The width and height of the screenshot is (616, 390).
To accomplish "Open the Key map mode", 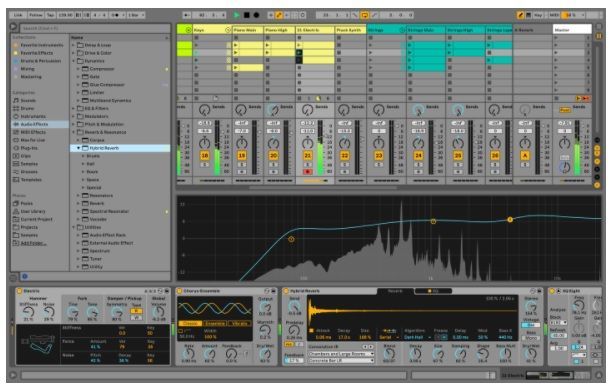I will pyautogui.click(x=538, y=15).
